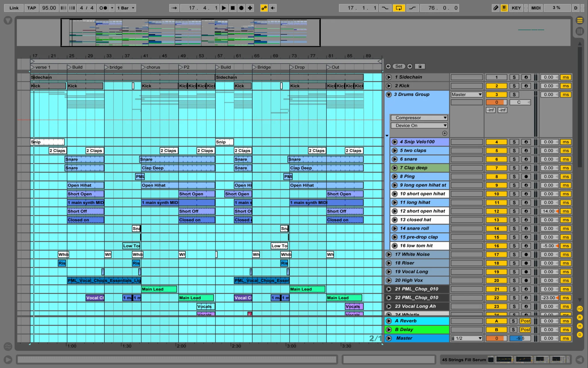Adjust the Master volume slider -9.6
Image resolution: width=588 pixels, height=368 pixels.
click(x=520, y=338)
